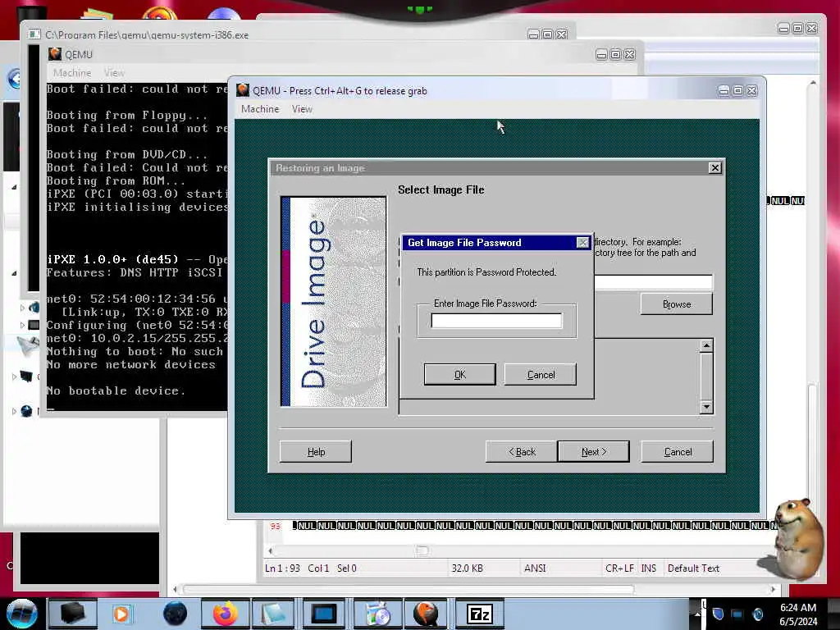
Task: Open View menu in front QEMU window
Action: click(x=302, y=109)
